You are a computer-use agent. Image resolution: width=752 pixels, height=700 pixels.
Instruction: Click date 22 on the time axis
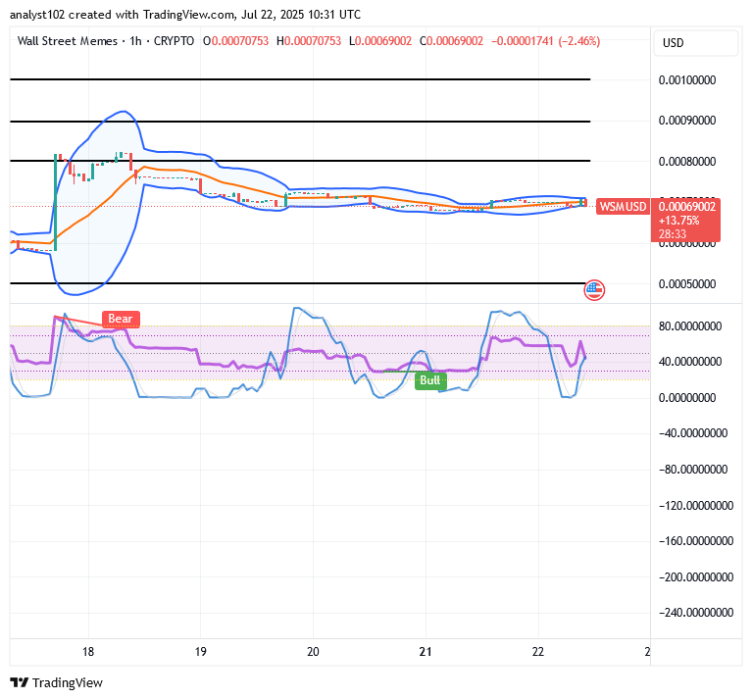click(x=538, y=652)
